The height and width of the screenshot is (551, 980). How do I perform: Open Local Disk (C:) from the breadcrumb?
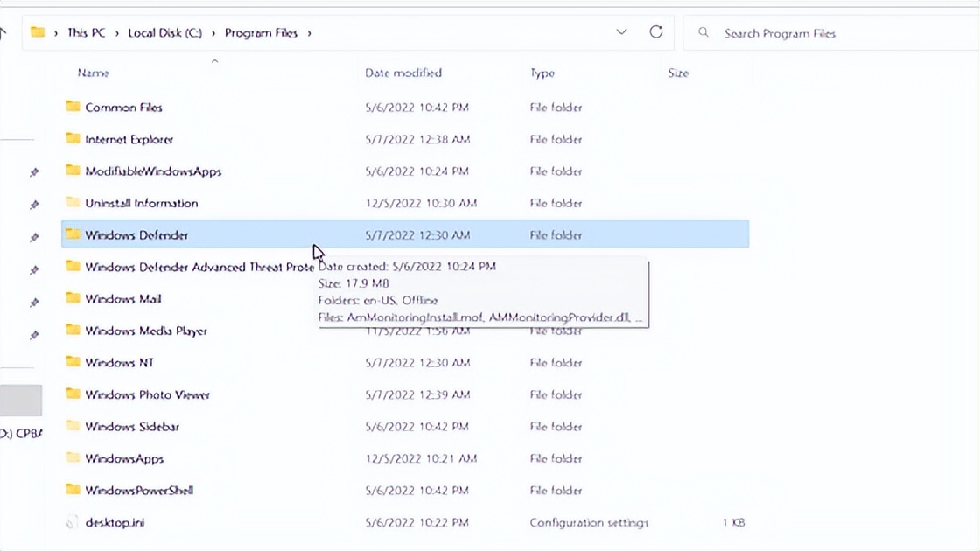click(x=166, y=31)
